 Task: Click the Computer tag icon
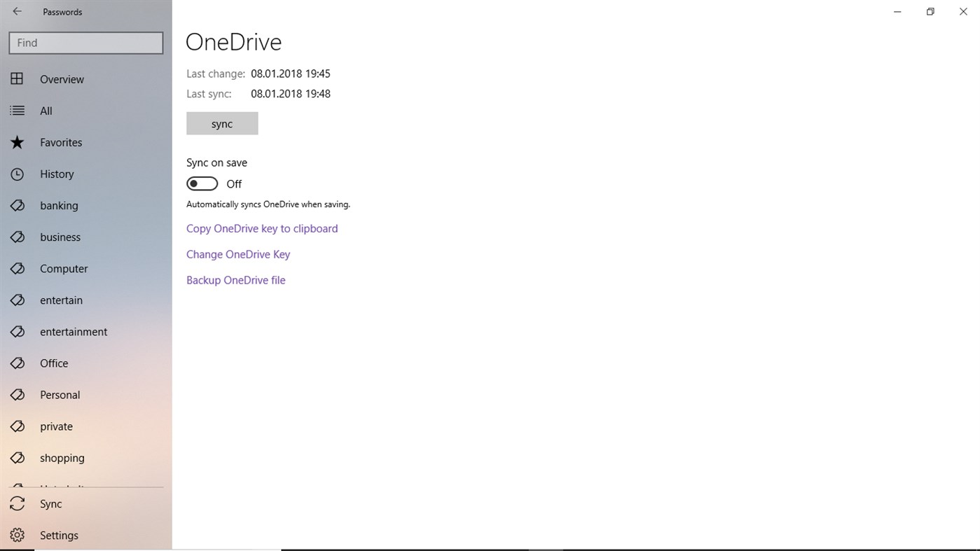[17, 268]
